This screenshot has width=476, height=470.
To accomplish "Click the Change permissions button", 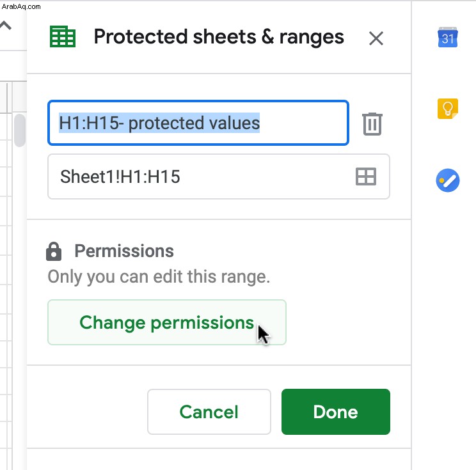I will (x=167, y=322).
